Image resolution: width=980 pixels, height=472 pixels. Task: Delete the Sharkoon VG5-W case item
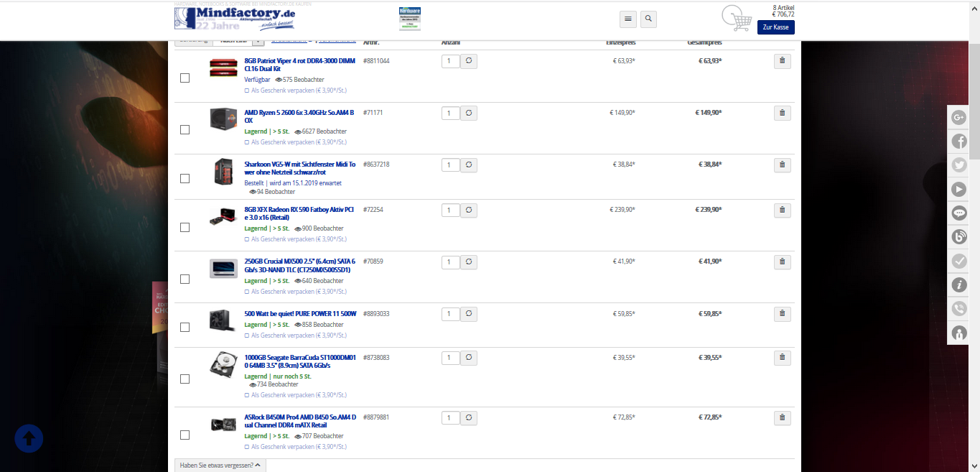(783, 165)
